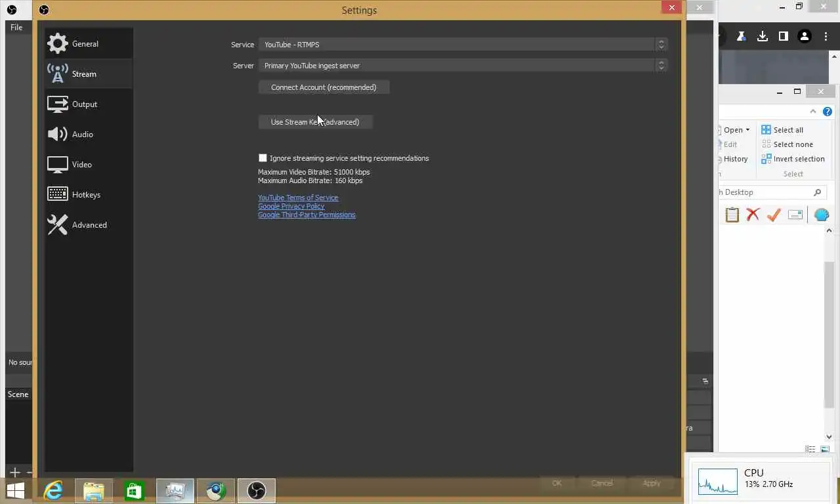
Task: Click the Chrome labs flask icon
Action: click(x=741, y=37)
